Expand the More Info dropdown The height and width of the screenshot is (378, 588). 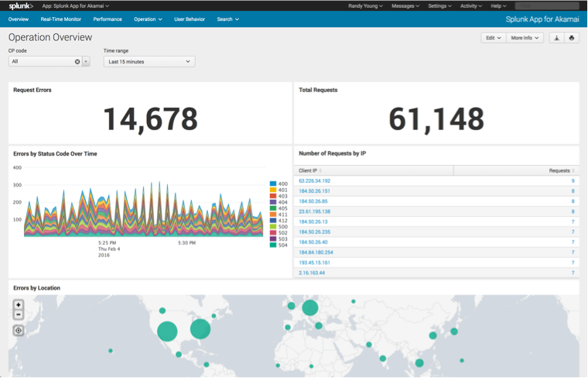[x=525, y=38]
